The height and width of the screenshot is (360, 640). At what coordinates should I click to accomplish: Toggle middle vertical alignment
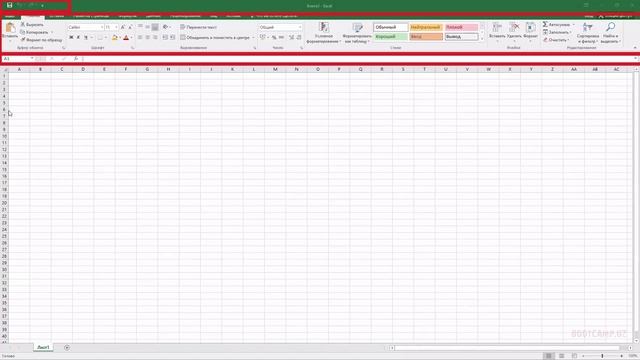[x=147, y=27]
